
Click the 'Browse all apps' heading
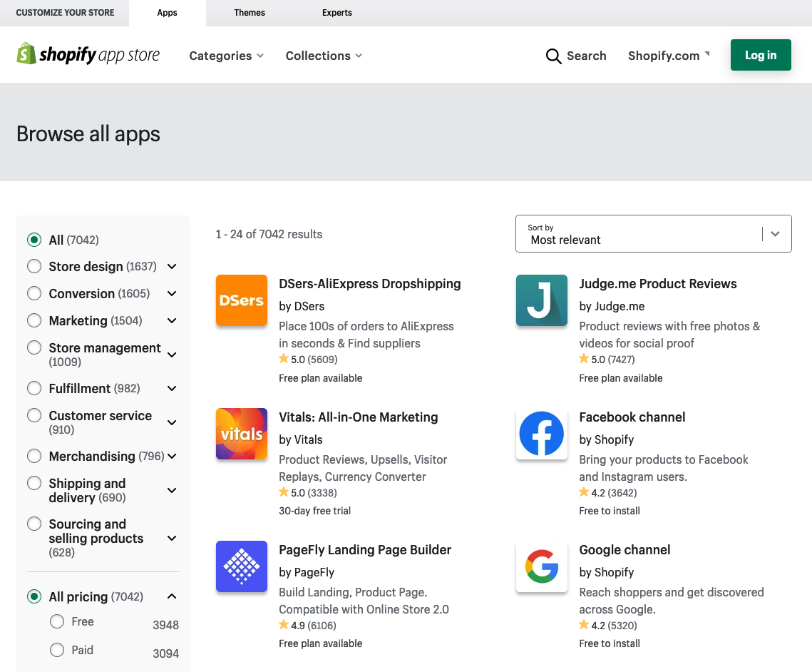pos(88,133)
